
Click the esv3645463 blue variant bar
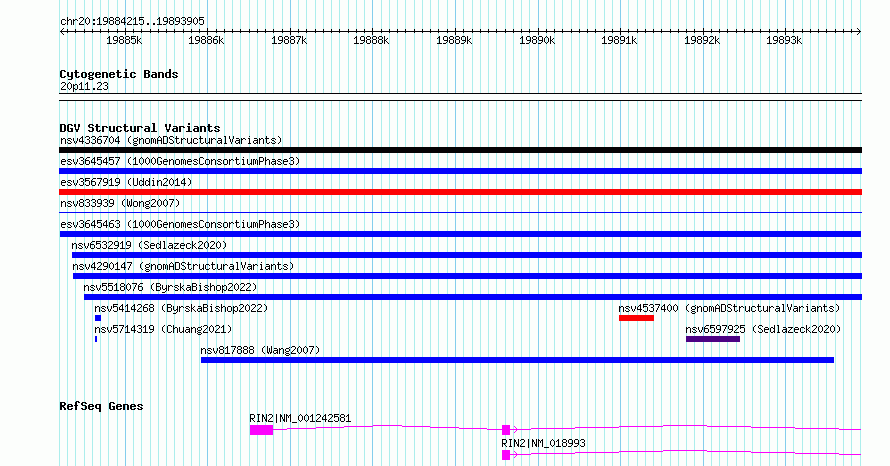pyautogui.click(x=460, y=234)
